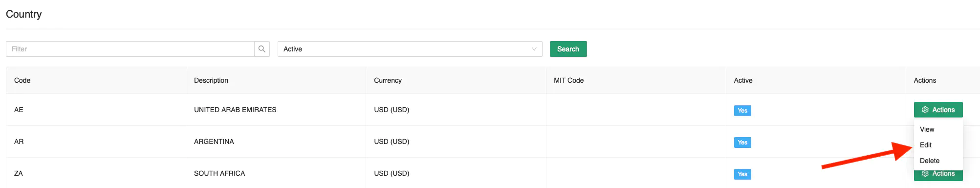Click the magnifier icon beside Filter field

262,49
